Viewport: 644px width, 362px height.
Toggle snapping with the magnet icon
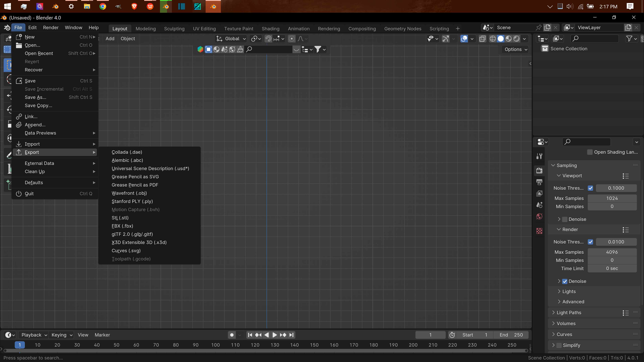[268, 39]
